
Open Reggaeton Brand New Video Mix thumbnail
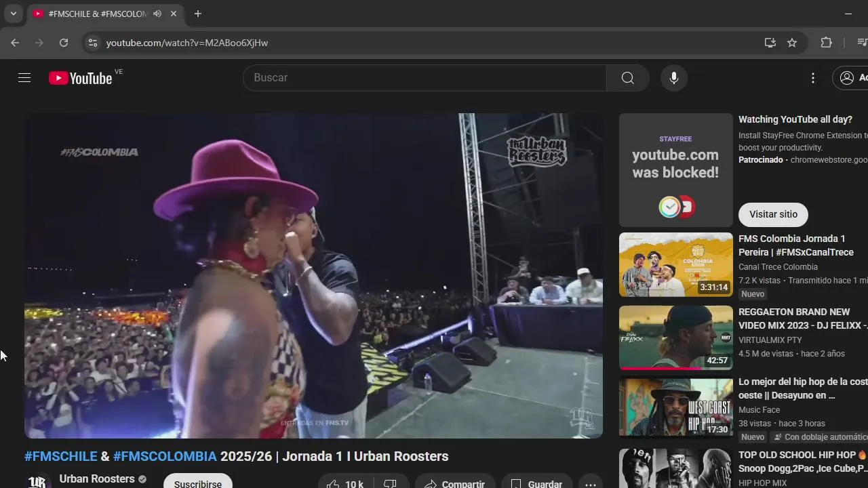coord(676,338)
